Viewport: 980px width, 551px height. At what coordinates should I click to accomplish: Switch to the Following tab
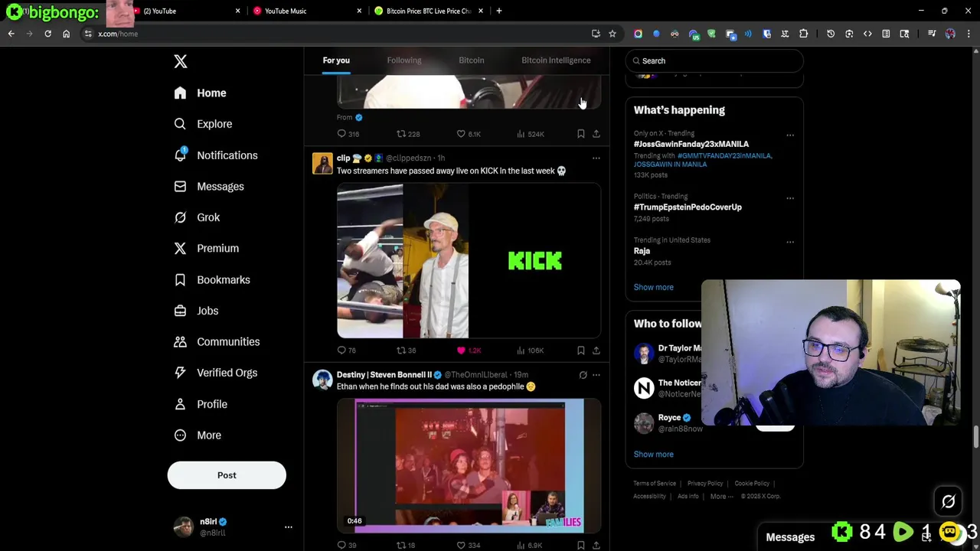[404, 60]
